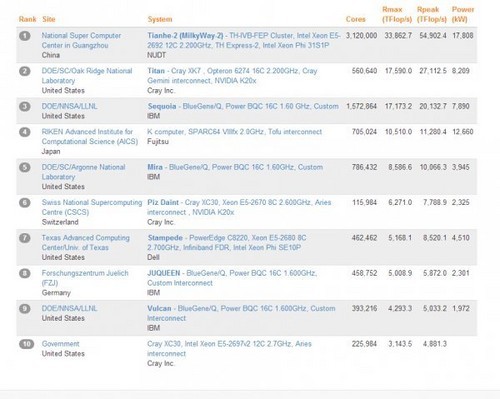Open DOE/SC/Oak Ridge National Laboratory site link
The image size is (500, 399).
point(87,76)
